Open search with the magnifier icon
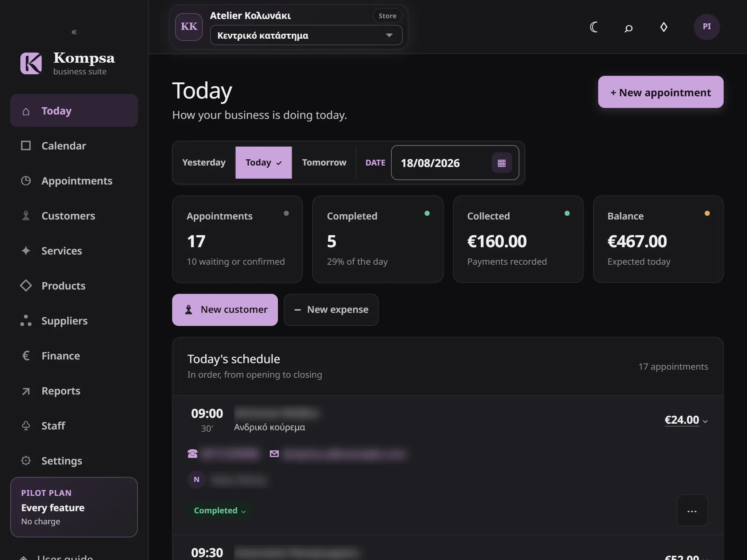This screenshot has width=747, height=560. point(628,28)
